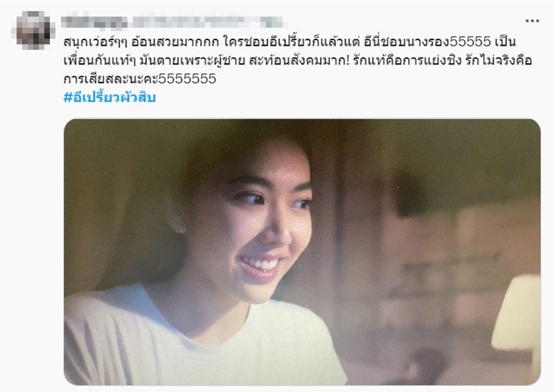Click the tweet line การเสียสละนะคะ5555555

click(140, 78)
